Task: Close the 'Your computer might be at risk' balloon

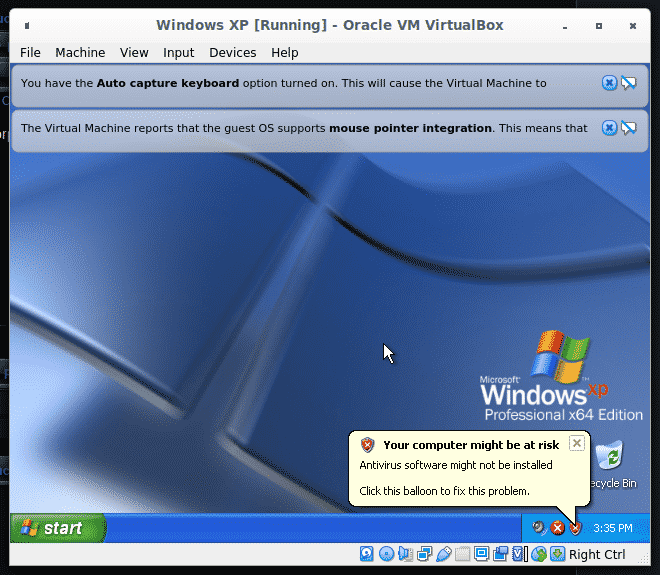Action: click(x=577, y=443)
